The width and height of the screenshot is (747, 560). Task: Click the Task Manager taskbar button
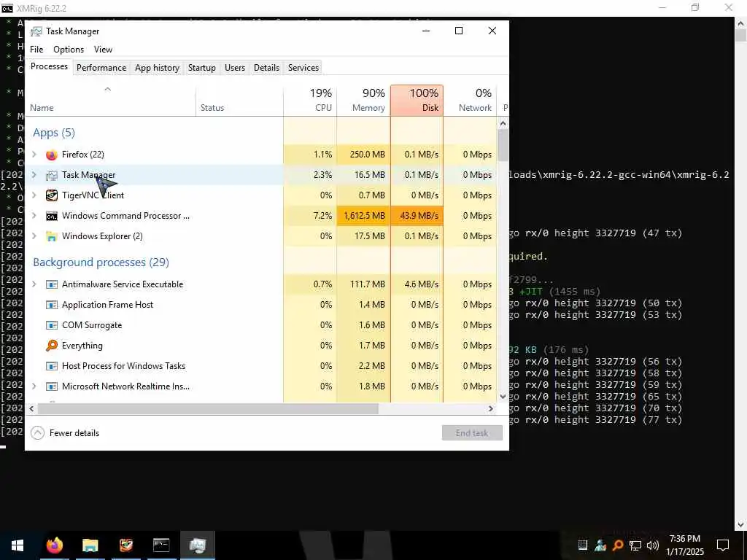pos(197,545)
